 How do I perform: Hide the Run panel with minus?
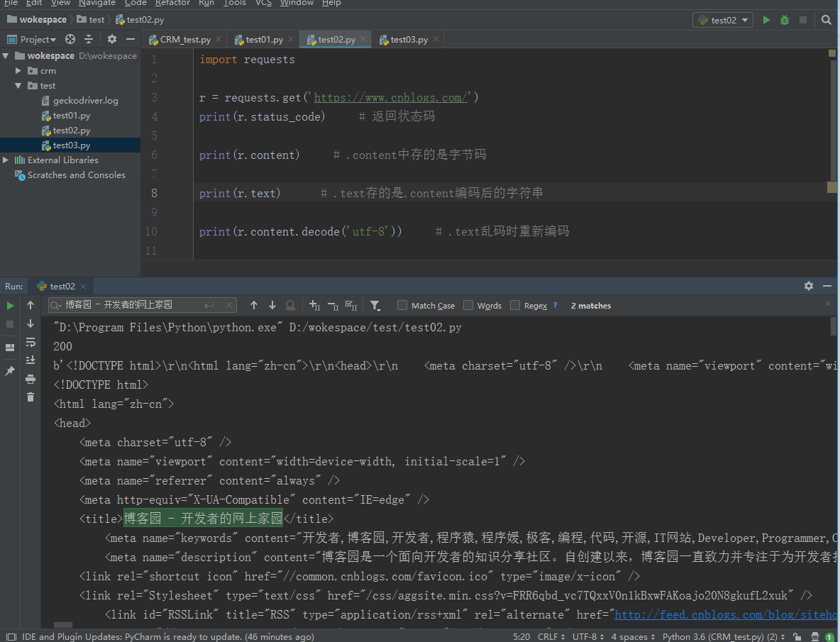[x=827, y=286]
